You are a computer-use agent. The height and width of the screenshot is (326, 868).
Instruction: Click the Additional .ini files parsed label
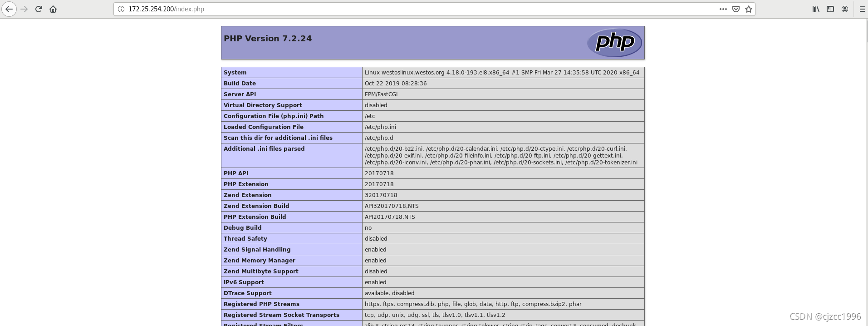pyautogui.click(x=264, y=149)
